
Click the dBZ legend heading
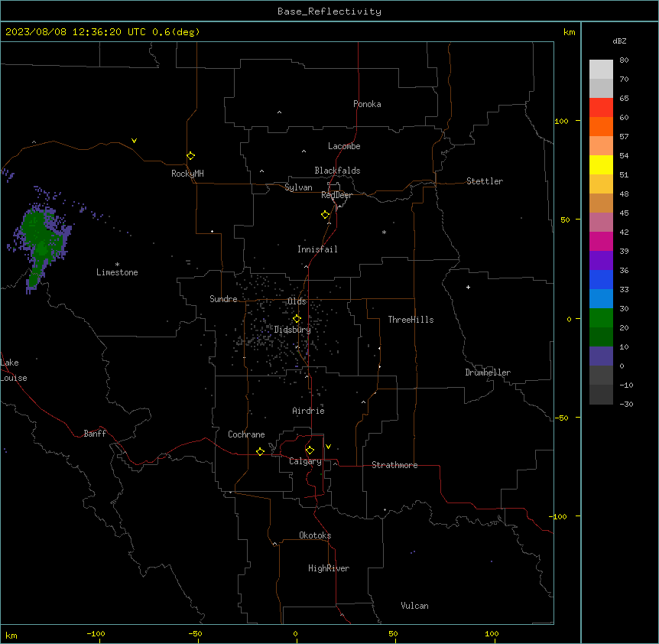coord(619,41)
